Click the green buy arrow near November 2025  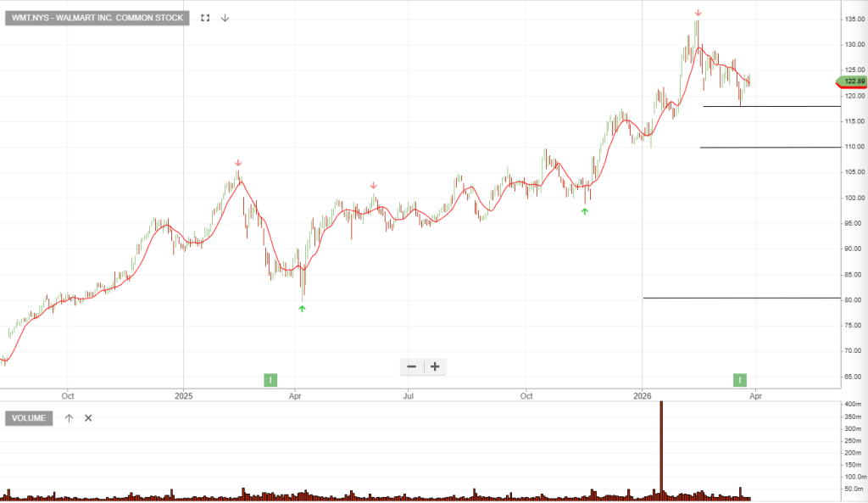point(584,210)
